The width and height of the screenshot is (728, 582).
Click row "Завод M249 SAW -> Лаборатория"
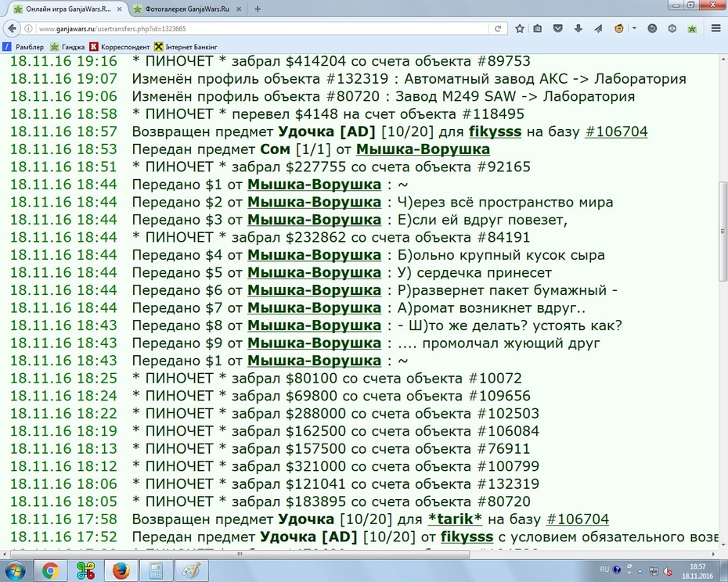coord(384,96)
